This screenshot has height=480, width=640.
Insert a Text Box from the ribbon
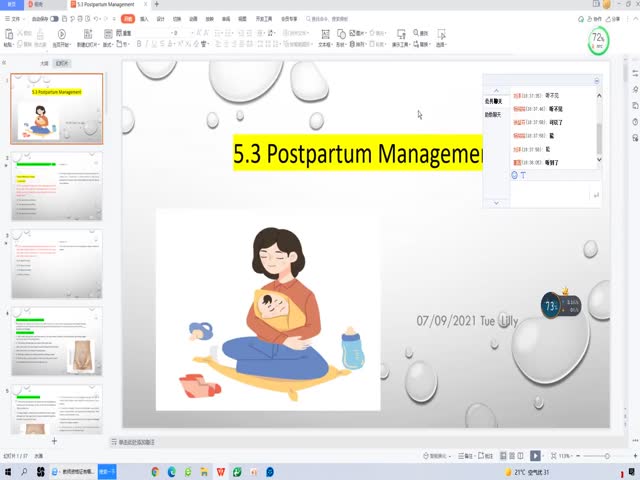pyautogui.click(x=325, y=34)
